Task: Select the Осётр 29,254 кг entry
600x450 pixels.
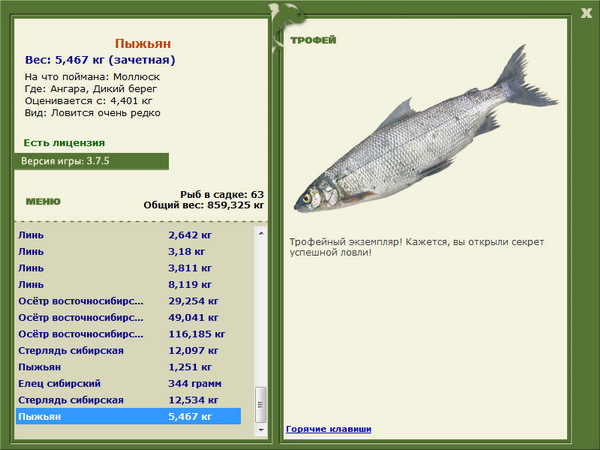Action: pos(129,301)
